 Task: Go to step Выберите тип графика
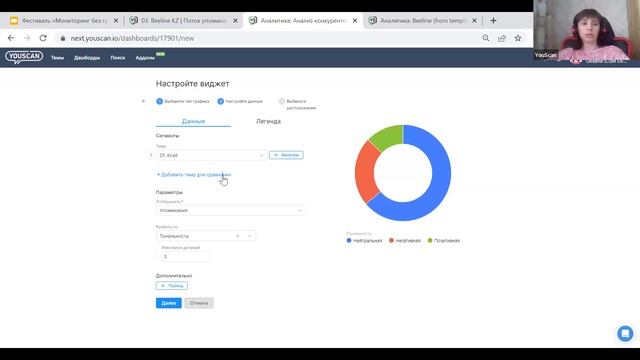pyautogui.click(x=183, y=101)
